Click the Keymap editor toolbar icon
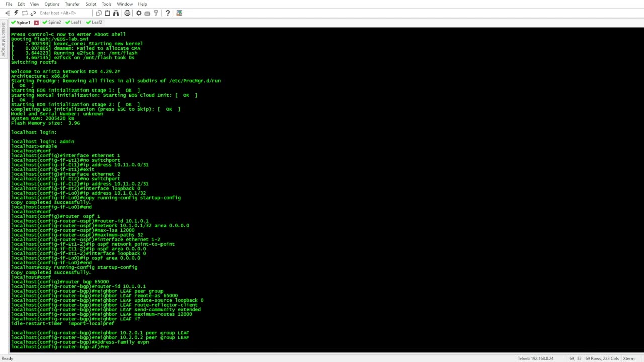This screenshot has width=644, height=362. coord(147,13)
